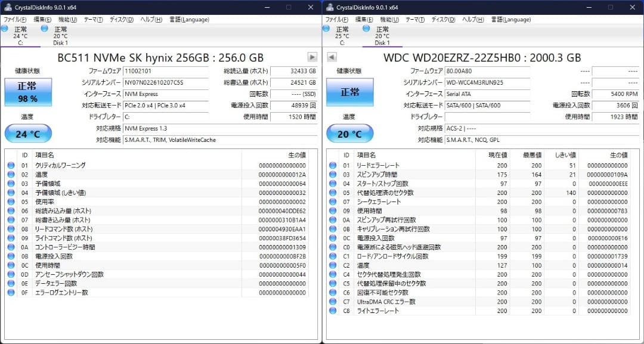The image size is (644, 344).
Task: Click the blue dot next to UltraDMA CRC エラー数
Action: point(332,302)
